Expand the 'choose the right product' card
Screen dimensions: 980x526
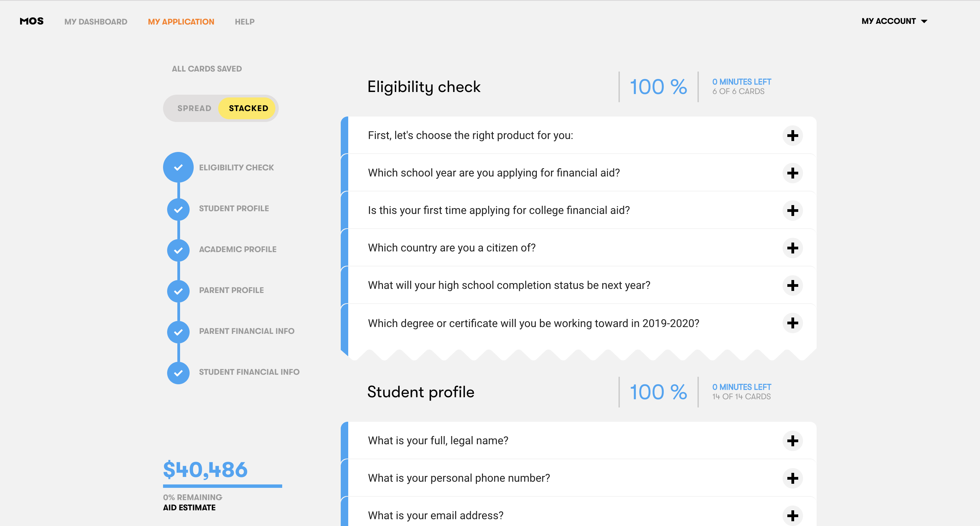coord(792,136)
